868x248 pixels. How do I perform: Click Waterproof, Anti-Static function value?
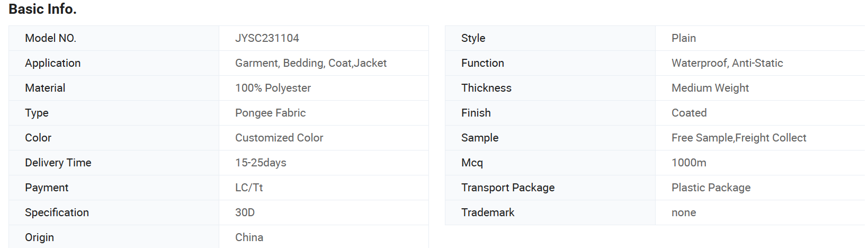pos(727,63)
